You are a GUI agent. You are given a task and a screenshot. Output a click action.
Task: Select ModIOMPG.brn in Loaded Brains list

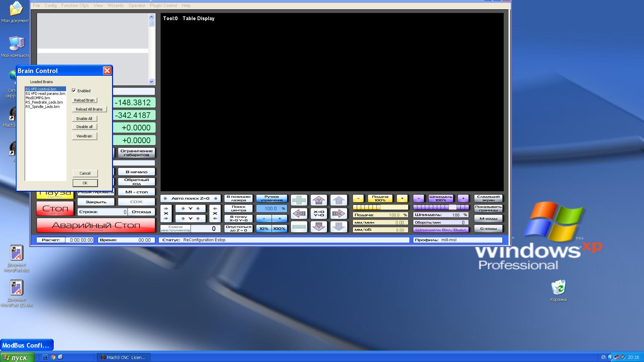pyautogui.click(x=38, y=98)
